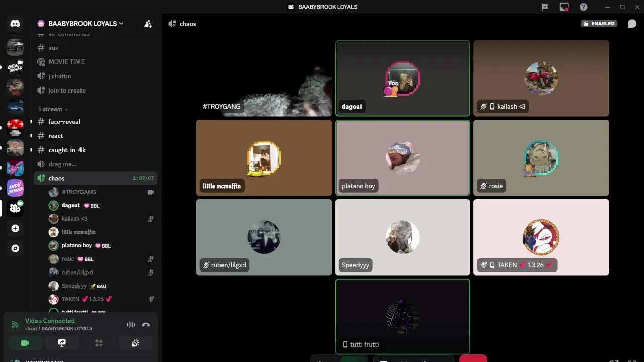644x362 pixels.
Task: Focus the TAKEN 1.3.26 video tile
Action: tap(541, 237)
